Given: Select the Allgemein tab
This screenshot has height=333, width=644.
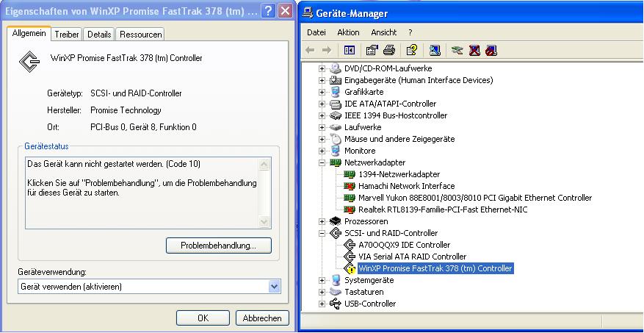Looking at the screenshot, I should (29, 34).
